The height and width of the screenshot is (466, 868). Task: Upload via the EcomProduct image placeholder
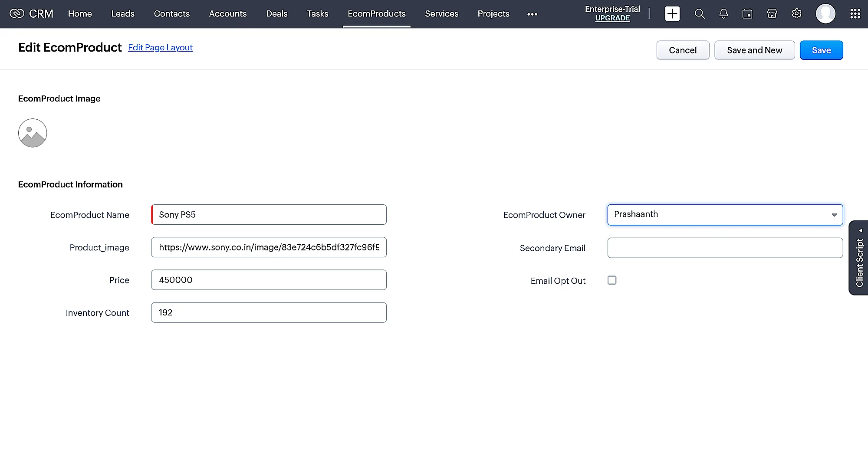pyautogui.click(x=33, y=133)
